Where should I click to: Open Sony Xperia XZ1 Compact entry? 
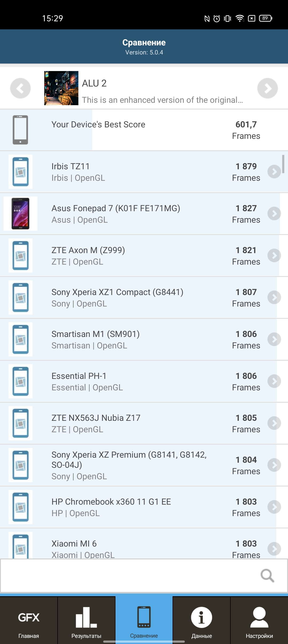click(117, 297)
